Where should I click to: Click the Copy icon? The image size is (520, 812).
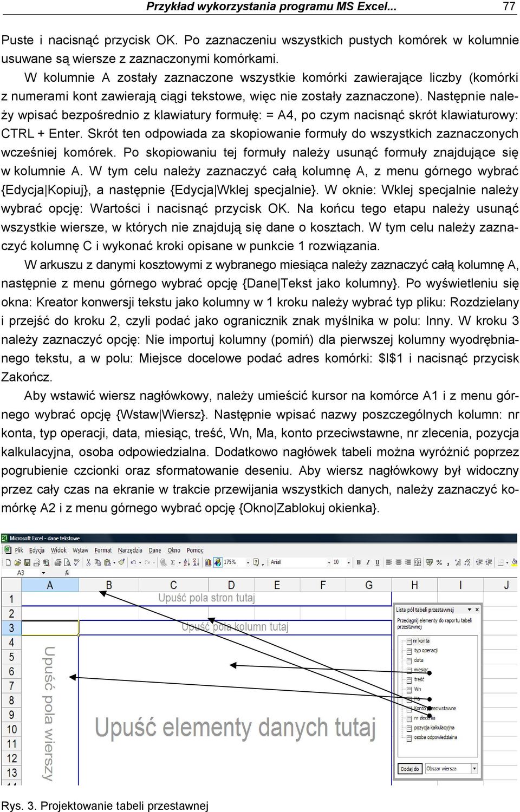(x=97, y=562)
